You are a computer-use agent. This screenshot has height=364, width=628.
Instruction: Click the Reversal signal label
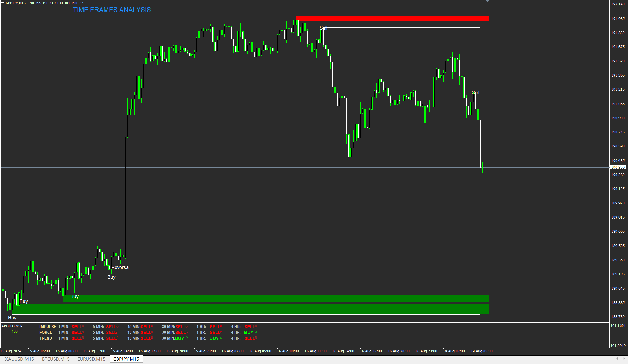coord(120,267)
